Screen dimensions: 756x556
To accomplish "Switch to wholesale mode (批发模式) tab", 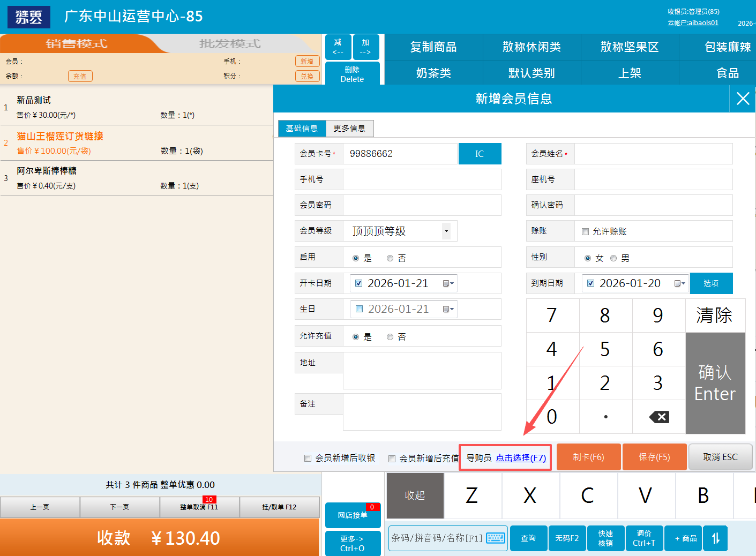I will pyautogui.click(x=230, y=44).
